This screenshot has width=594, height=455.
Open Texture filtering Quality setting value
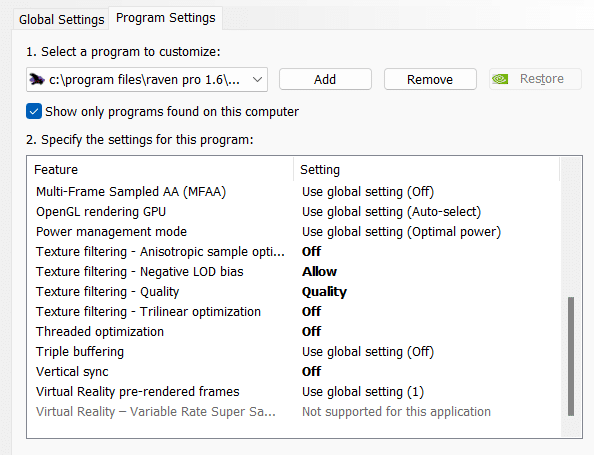tap(324, 292)
